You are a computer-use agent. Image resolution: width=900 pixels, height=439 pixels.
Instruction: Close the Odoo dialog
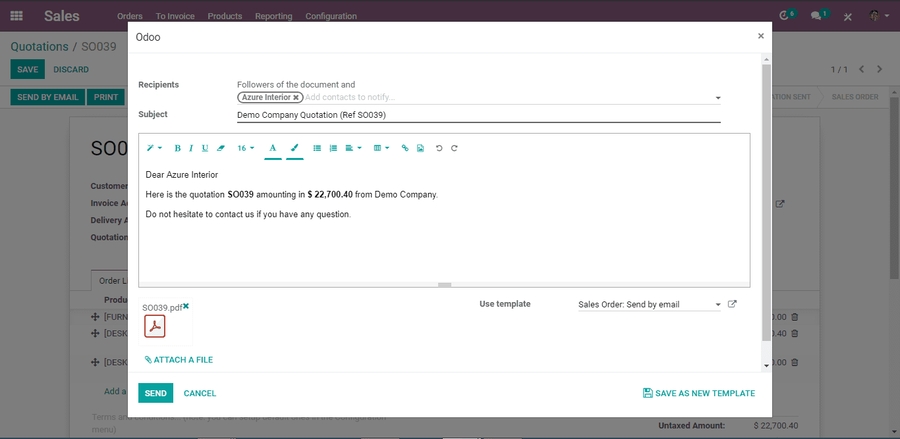pos(761,36)
